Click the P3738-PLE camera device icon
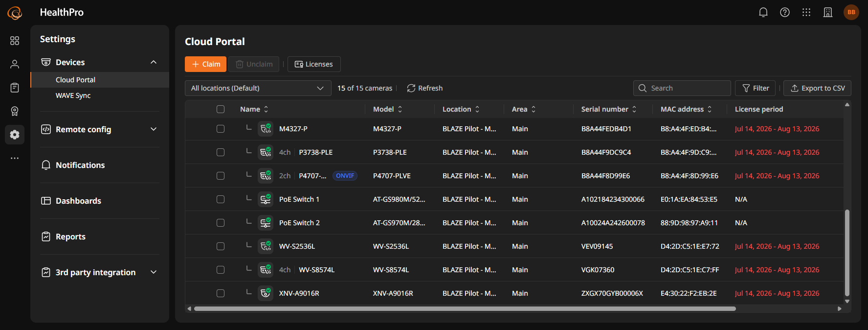The height and width of the screenshot is (330, 868). (x=266, y=152)
